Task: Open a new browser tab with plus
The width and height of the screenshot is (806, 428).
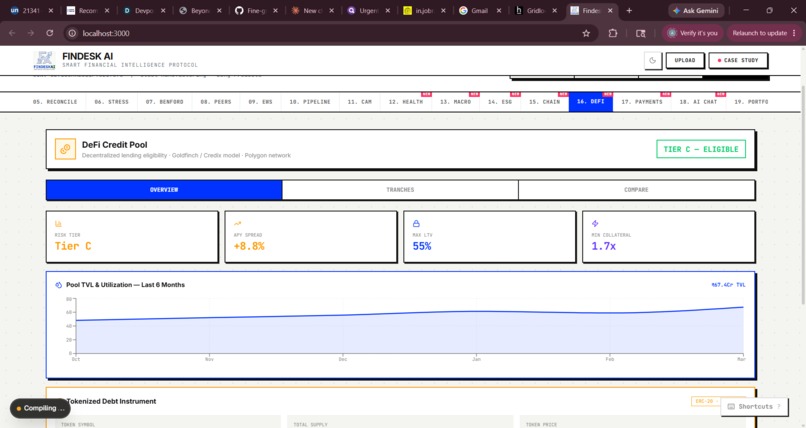Action: pyautogui.click(x=629, y=10)
